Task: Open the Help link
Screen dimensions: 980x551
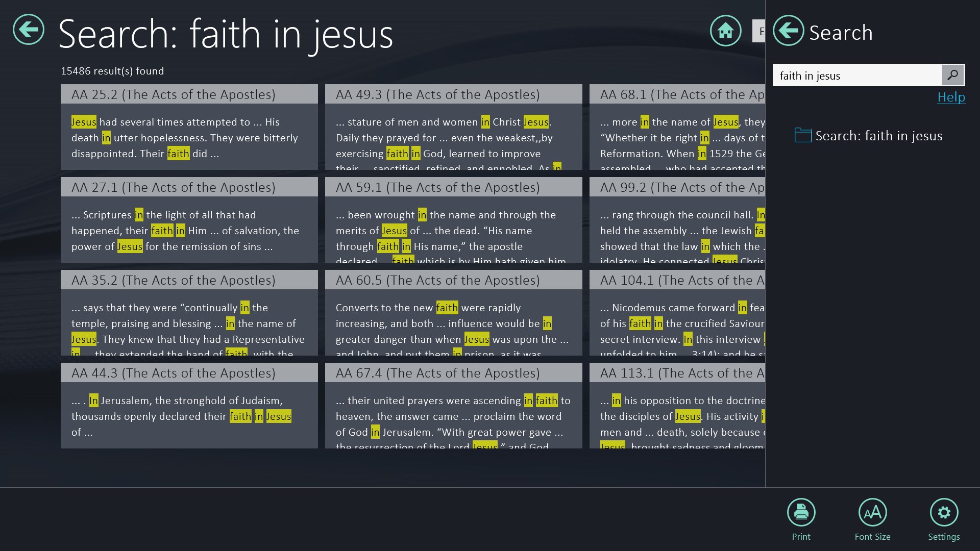Action: click(x=951, y=97)
